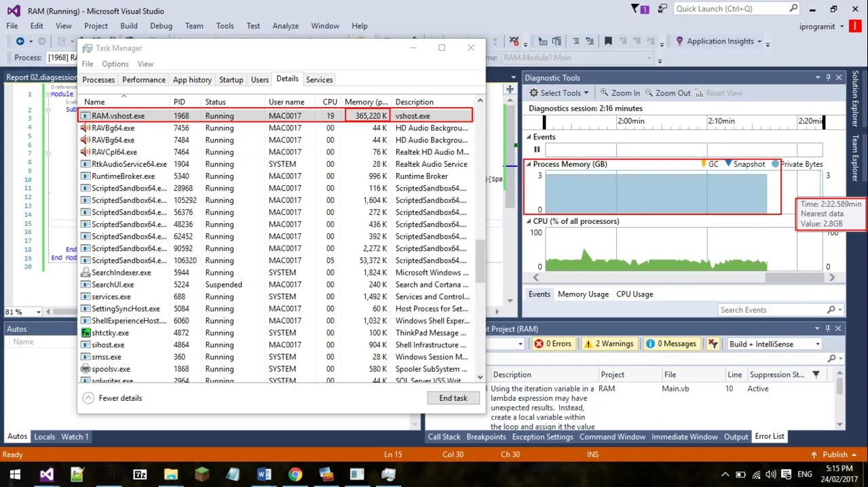Open the Memory Usage tab
868x487 pixels.
(582, 294)
